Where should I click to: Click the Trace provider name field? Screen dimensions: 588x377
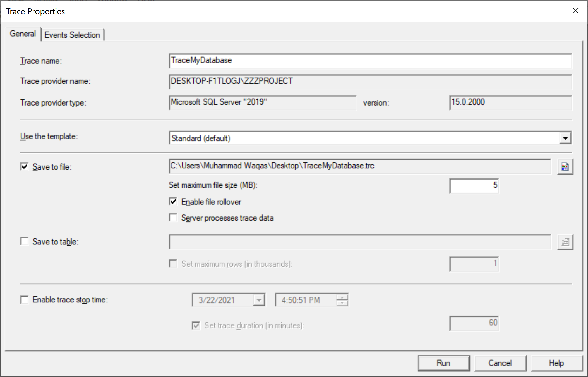click(x=370, y=82)
